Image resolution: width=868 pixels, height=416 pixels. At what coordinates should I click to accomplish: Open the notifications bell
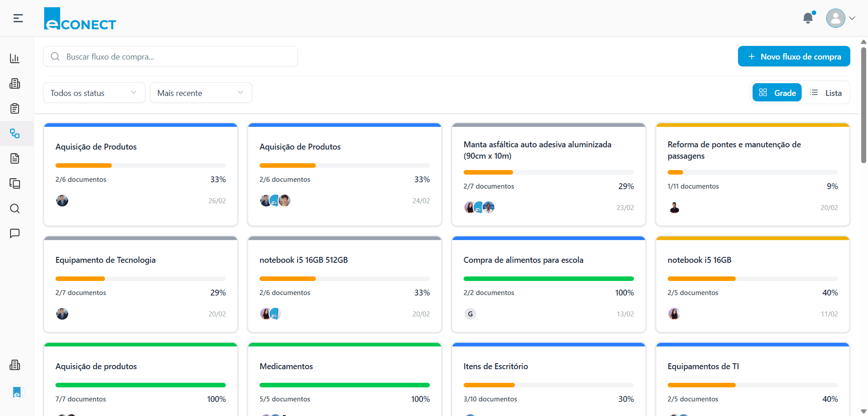pos(808,18)
